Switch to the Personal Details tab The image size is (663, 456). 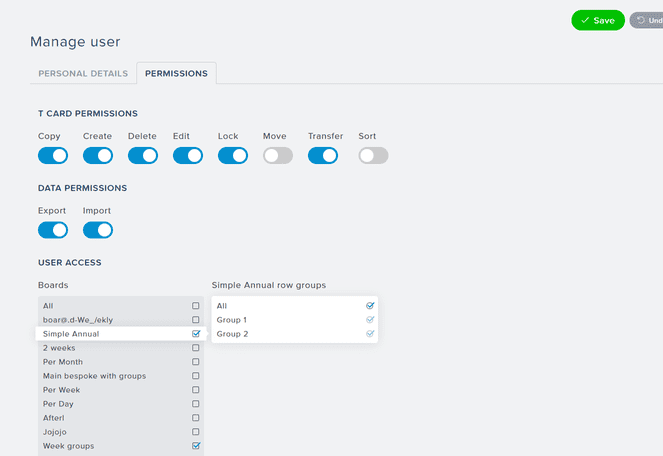(83, 73)
